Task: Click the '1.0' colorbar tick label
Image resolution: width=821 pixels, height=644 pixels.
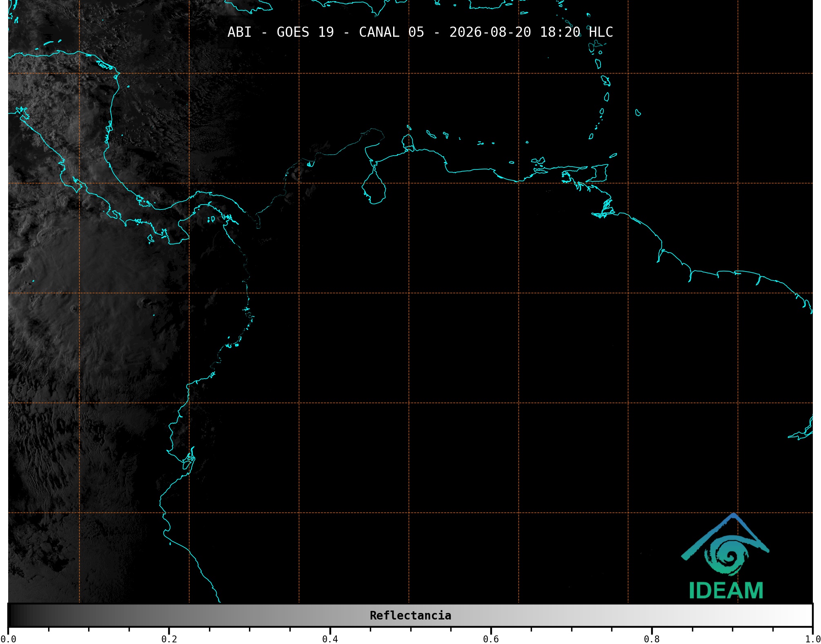Action: coord(812,639)
